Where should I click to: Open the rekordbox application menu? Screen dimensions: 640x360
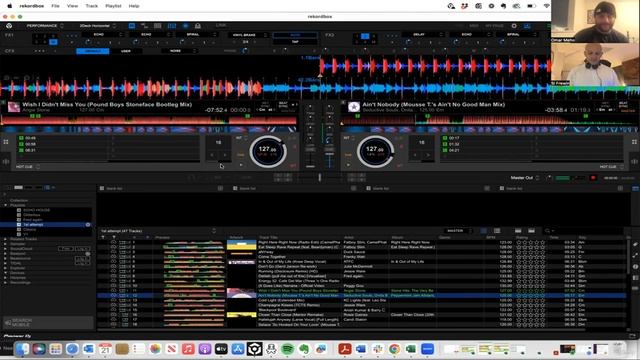(32, 6)
